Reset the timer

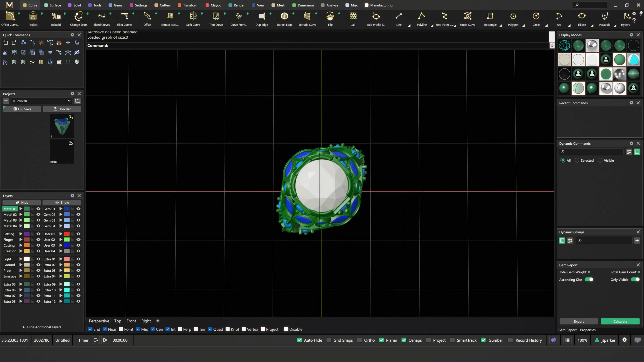[x=96, y=340]
